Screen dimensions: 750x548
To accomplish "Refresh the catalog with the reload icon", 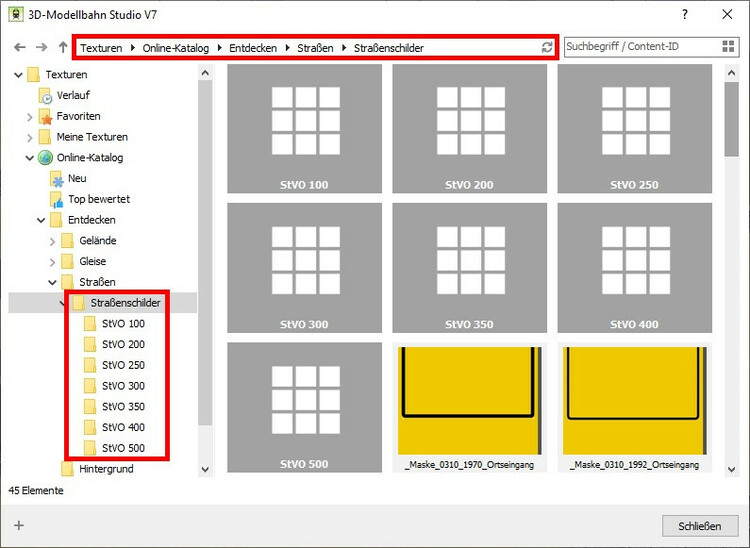I will point(547,47).
